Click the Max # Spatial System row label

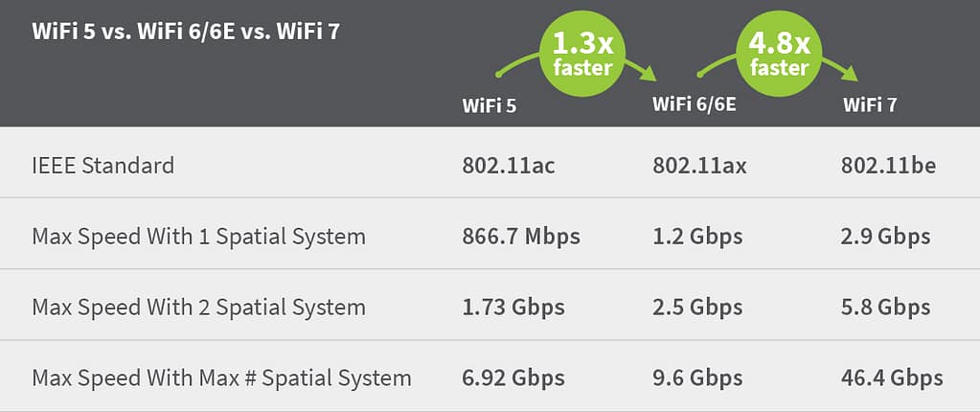click(x=221, y=378)
